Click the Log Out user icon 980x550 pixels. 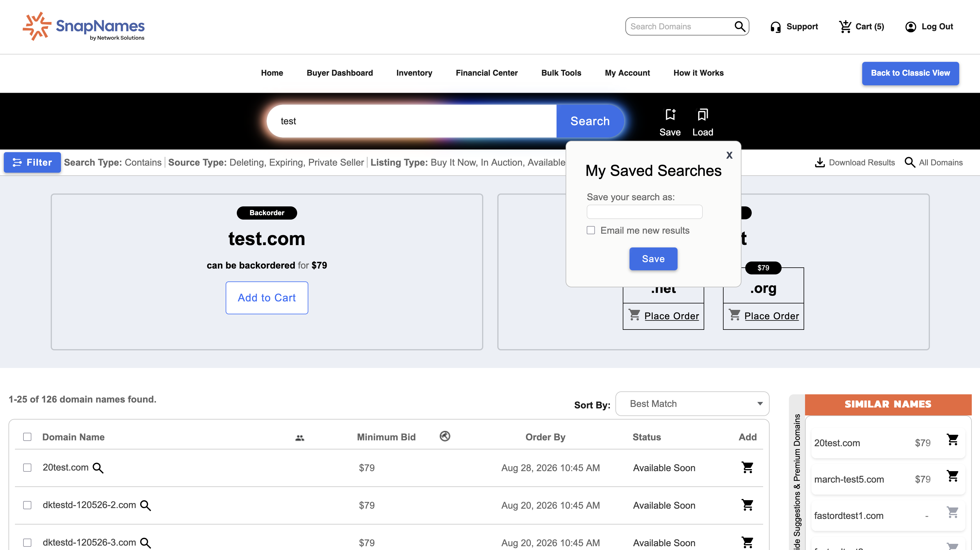coord(910,27)
